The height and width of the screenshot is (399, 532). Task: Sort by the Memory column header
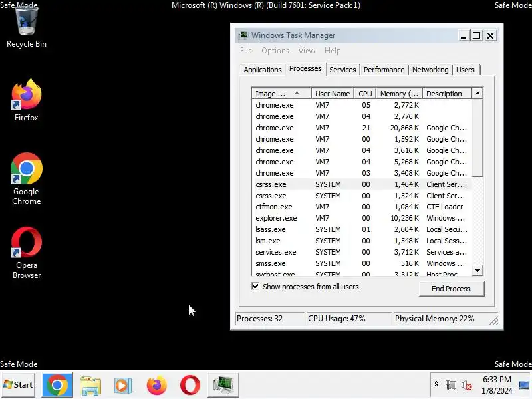click(399, 94)
